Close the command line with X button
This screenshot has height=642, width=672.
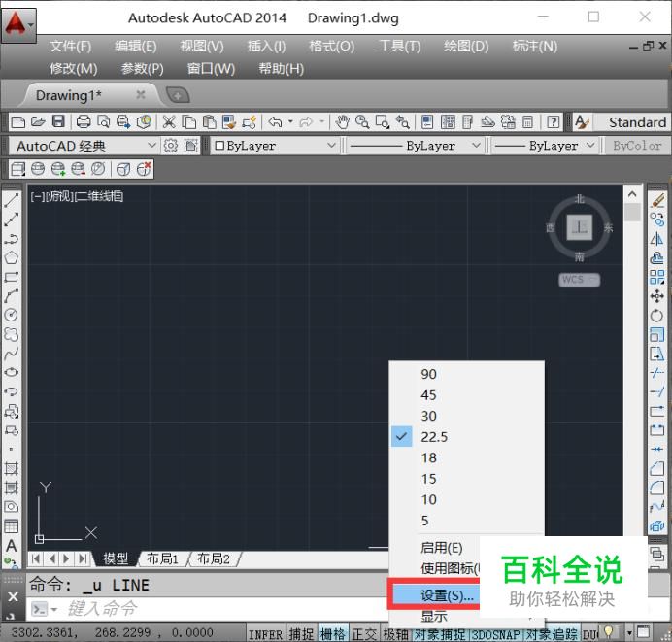click(13, 596)
